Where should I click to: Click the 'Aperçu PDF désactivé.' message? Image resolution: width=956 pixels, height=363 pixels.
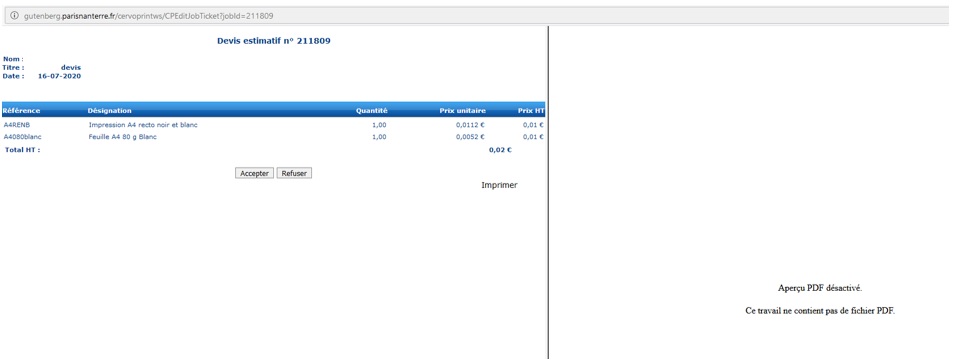tap(820, 288)
